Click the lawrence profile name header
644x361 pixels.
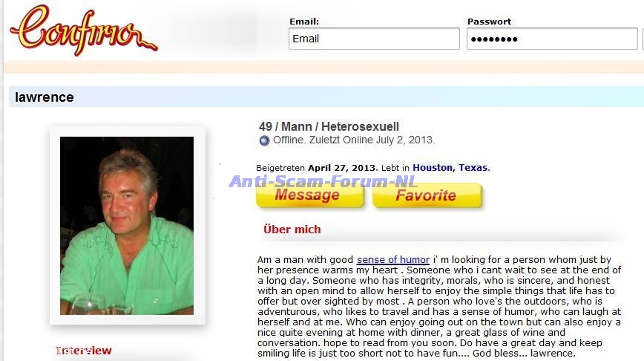pyautogui.click(x=45, y=97)
